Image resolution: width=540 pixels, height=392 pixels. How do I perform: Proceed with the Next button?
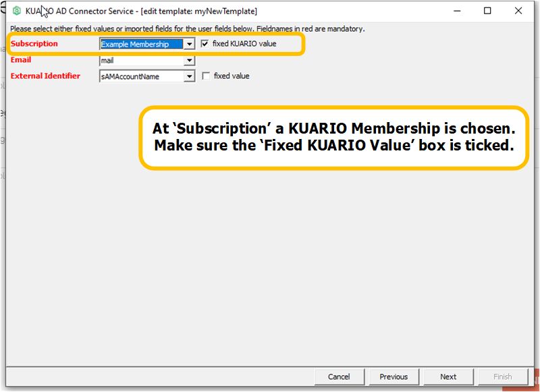(448, 376)
